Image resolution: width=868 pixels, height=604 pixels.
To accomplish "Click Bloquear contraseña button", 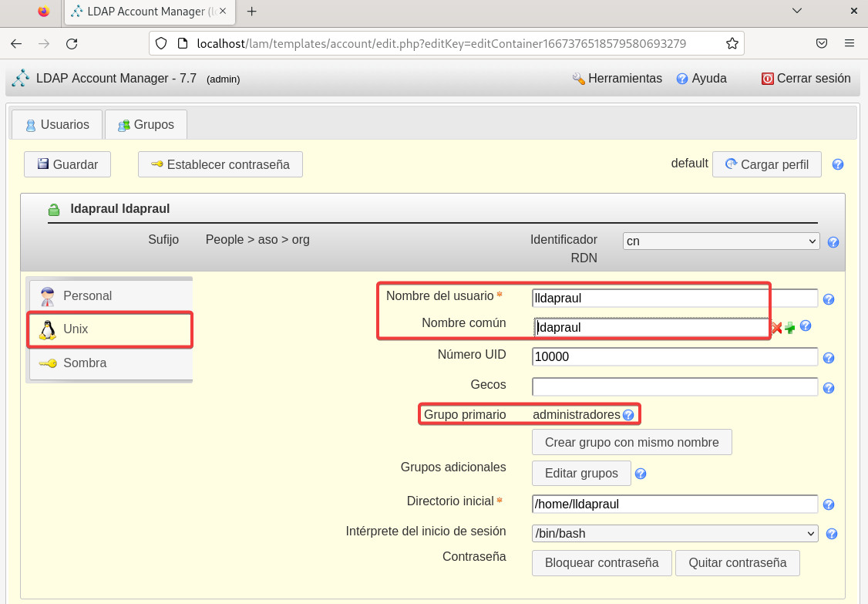I will tap(601, 563).
